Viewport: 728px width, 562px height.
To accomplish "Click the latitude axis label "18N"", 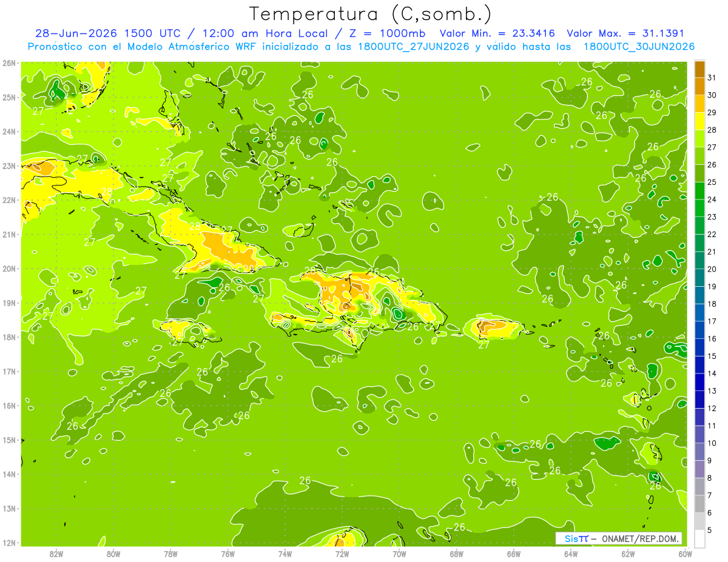I will 9,337.
